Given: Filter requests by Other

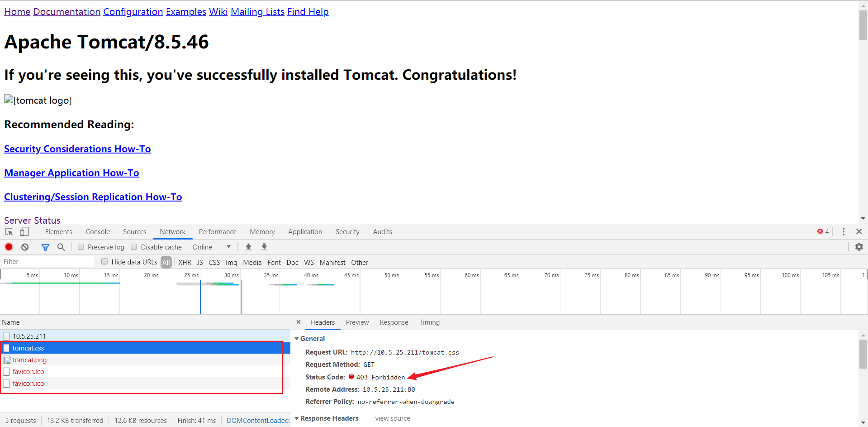Looking at the screenshot, I should click(360, 262).
